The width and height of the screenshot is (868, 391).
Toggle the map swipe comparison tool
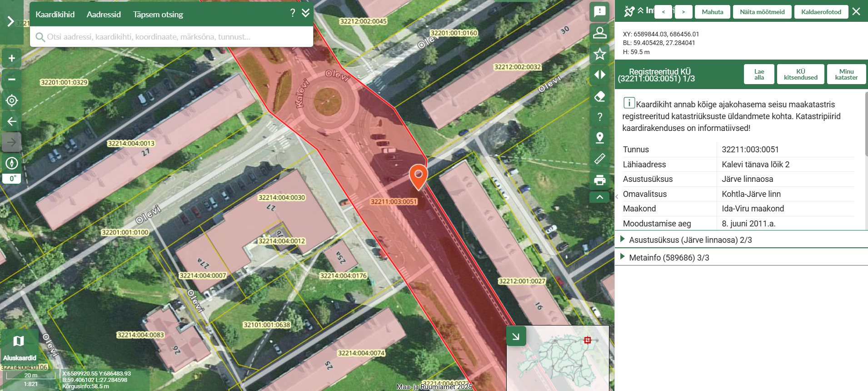599,75
